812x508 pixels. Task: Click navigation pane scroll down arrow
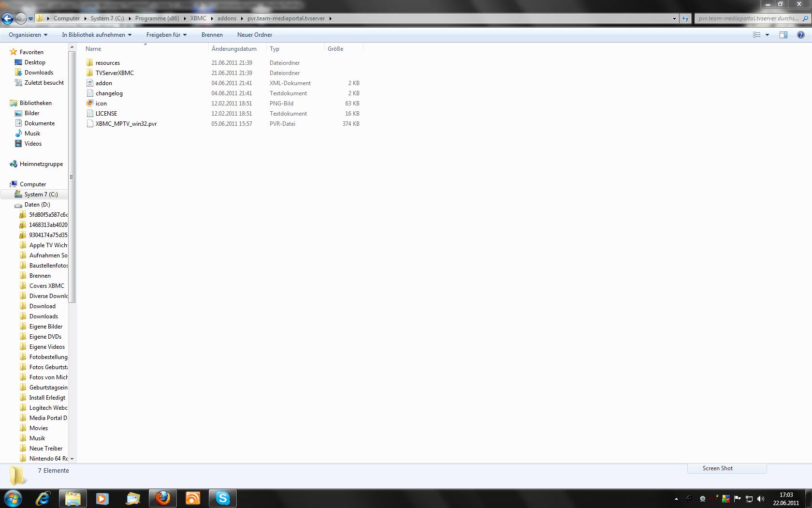click(72, 459)
